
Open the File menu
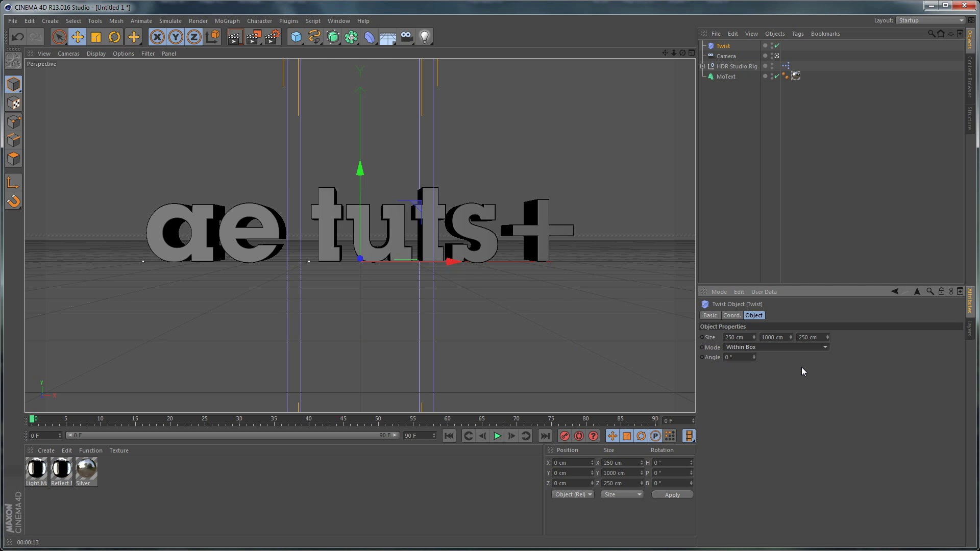13,21
